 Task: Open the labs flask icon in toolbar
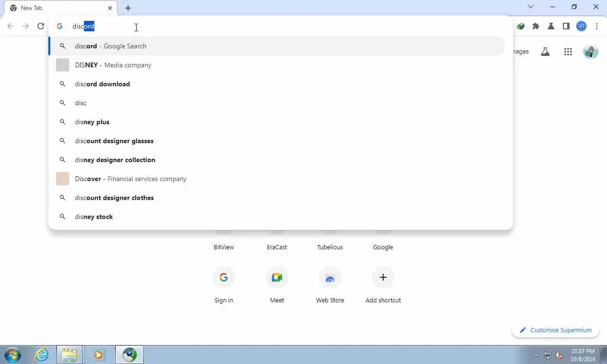click(x=551, y=27)
